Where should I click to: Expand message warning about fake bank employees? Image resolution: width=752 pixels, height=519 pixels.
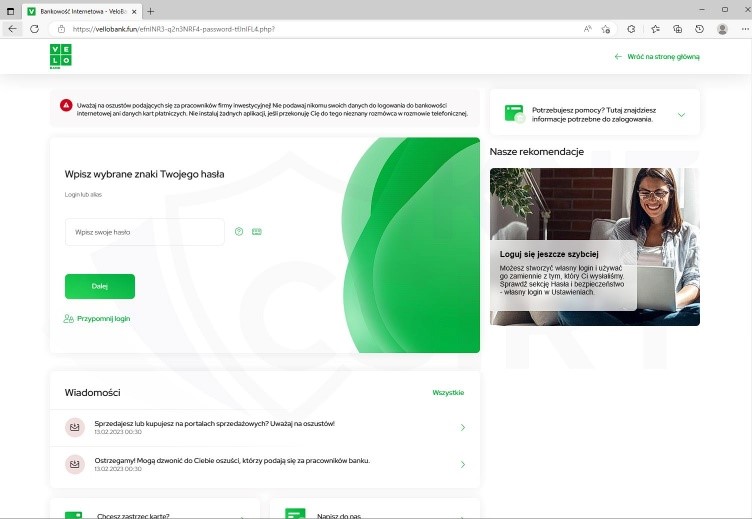pyautogui.click(x=462, y=464)
